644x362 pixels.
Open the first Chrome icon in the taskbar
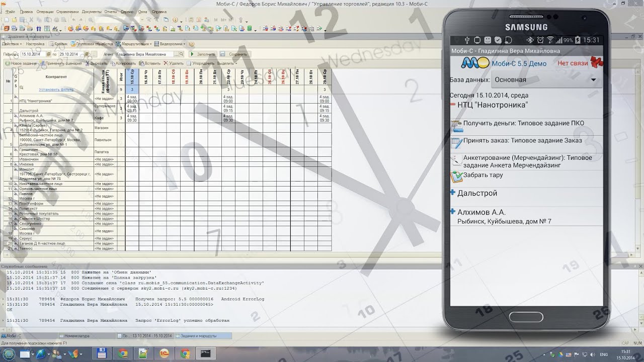[x=123, y=353]
